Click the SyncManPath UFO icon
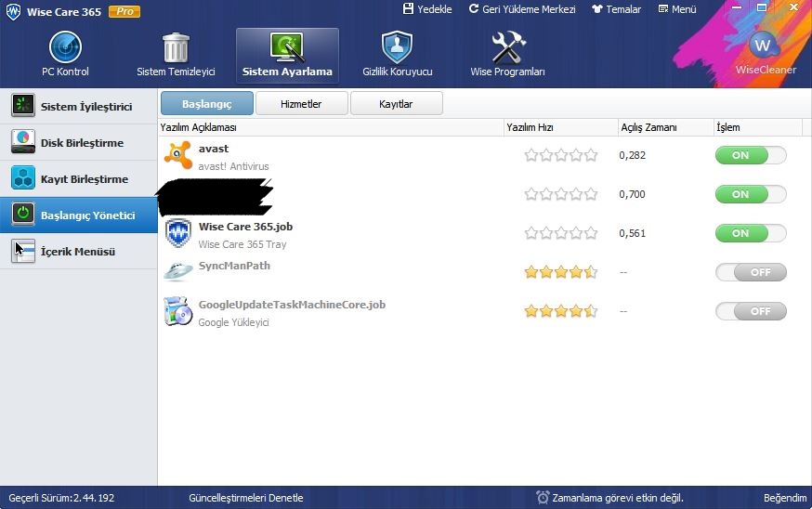This screenshot has height=509, width=812. (x=178, y=271)
